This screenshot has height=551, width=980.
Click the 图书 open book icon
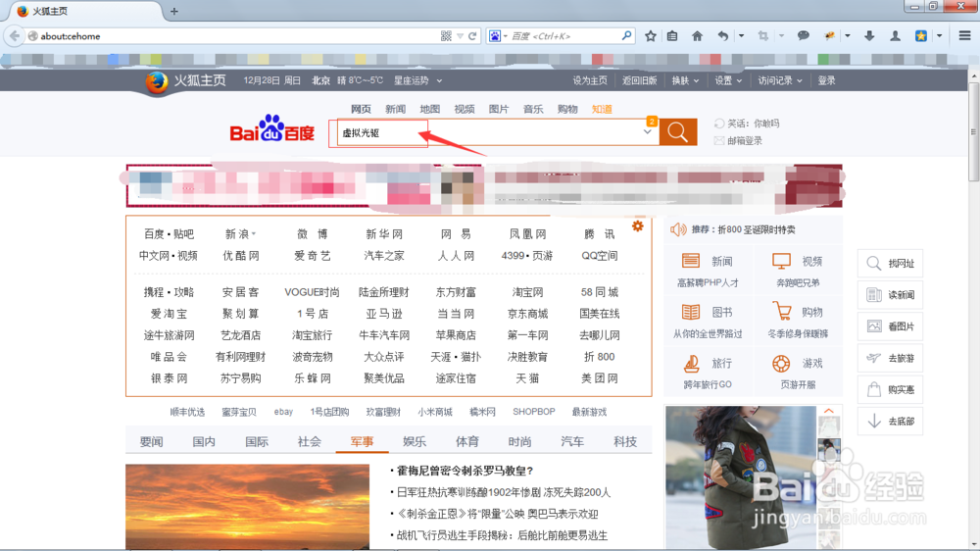tap(691, 312)
